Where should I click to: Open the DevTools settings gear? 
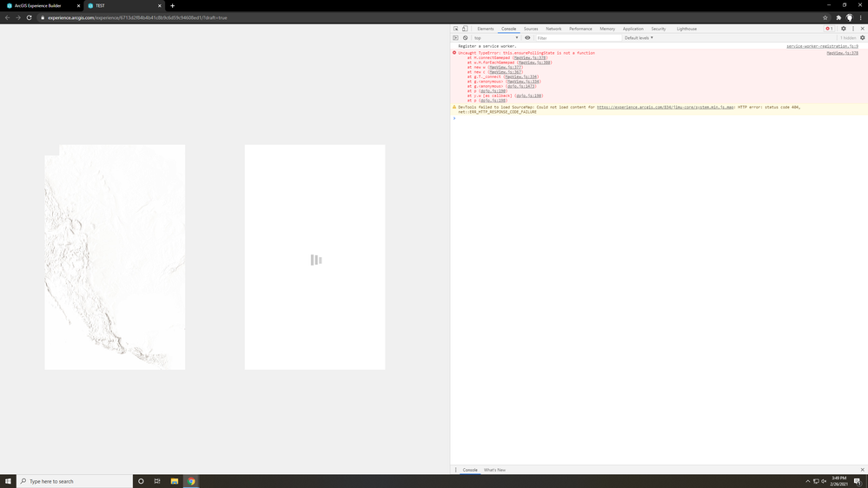[844, 29]
